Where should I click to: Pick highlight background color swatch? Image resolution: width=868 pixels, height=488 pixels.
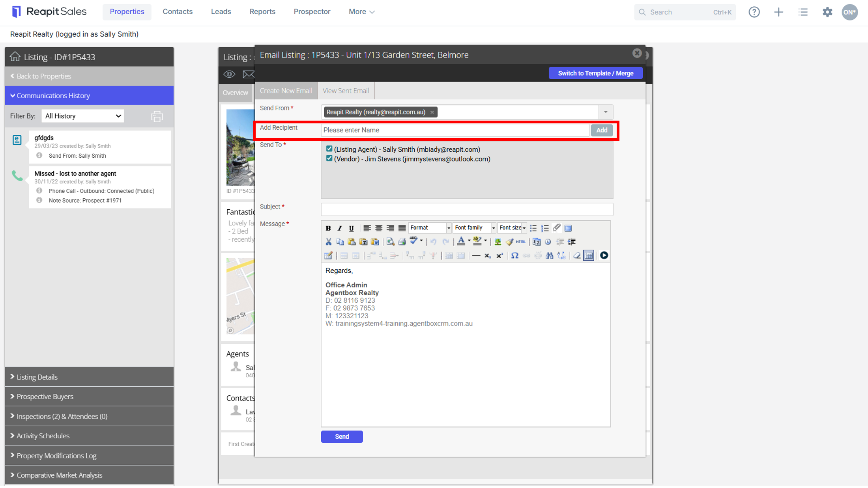pyautogui.click(x=477, y=242)
